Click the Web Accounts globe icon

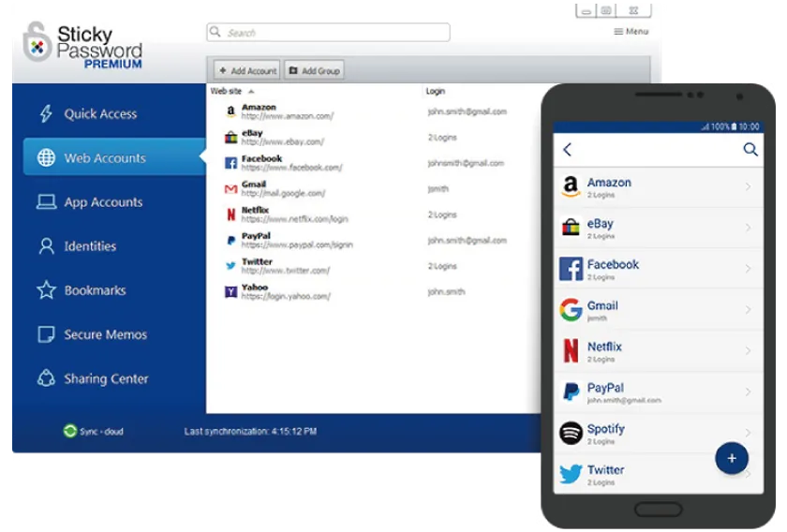(x=46, y=157)
